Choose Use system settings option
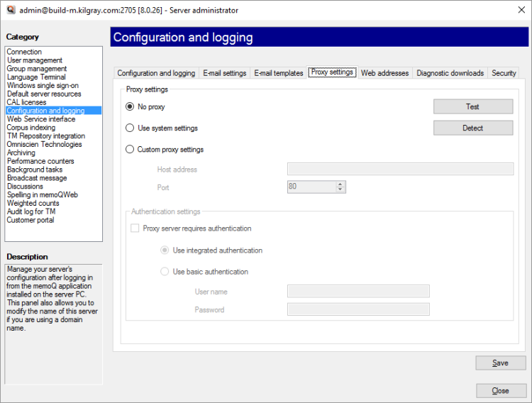 pos(130,128)
